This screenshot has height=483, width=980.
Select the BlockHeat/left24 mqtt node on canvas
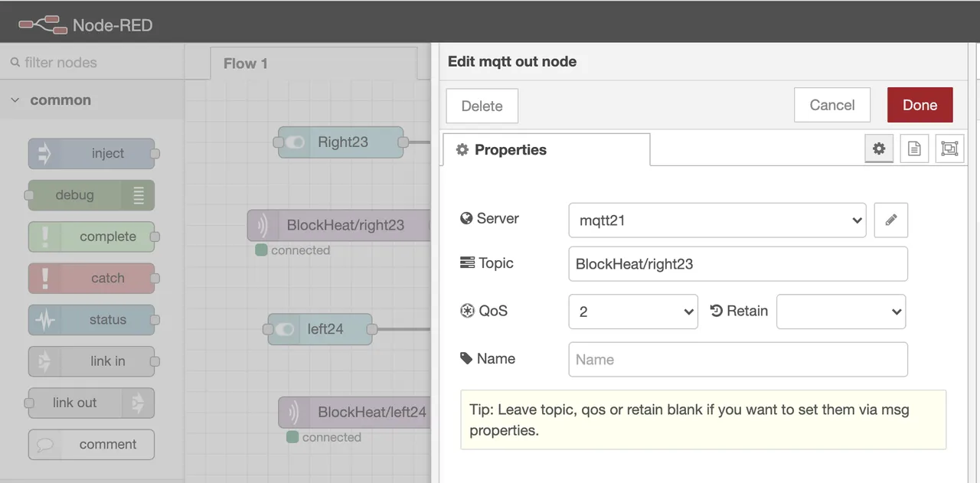(x=355, y=412)
